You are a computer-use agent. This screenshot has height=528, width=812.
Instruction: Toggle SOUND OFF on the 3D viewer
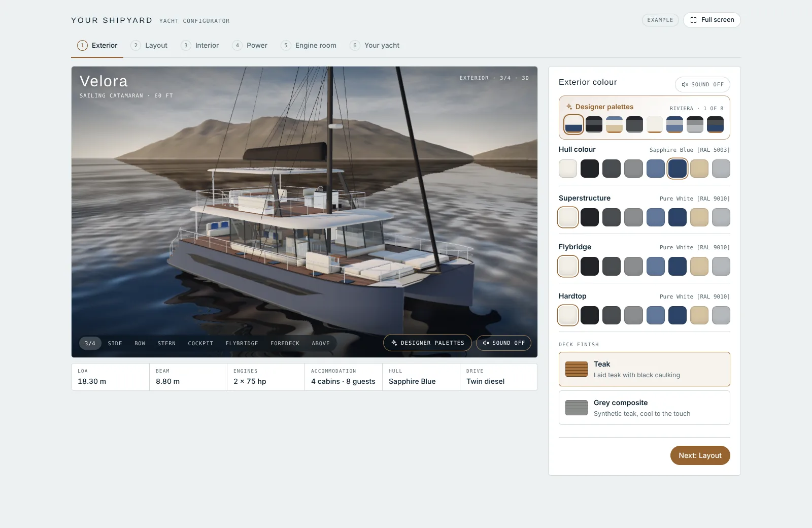tap(503, 343)
